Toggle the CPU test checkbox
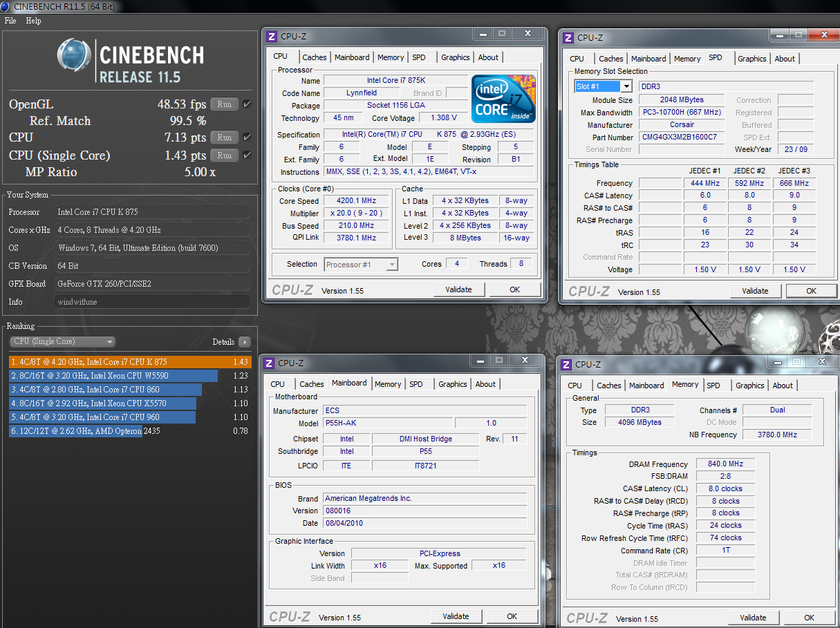 click(x=248, y=137)
